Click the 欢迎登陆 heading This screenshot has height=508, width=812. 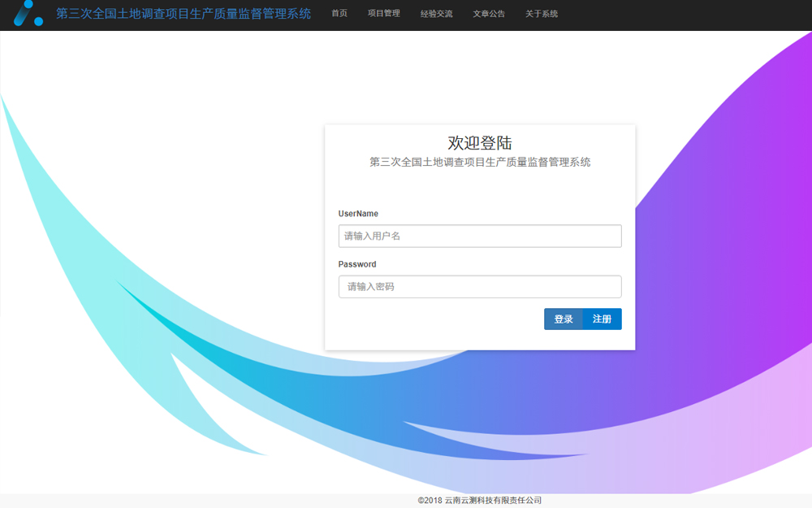click(480, 142)
